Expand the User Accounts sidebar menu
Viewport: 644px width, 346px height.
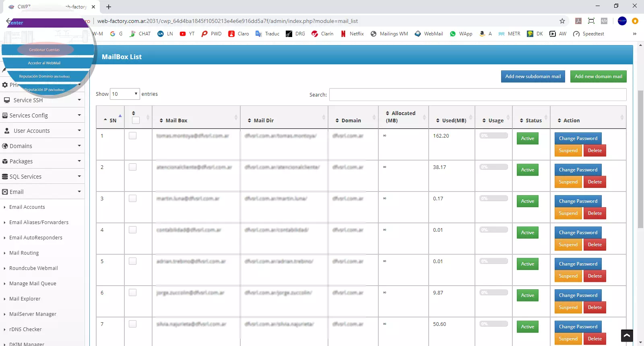coord(42,131)
